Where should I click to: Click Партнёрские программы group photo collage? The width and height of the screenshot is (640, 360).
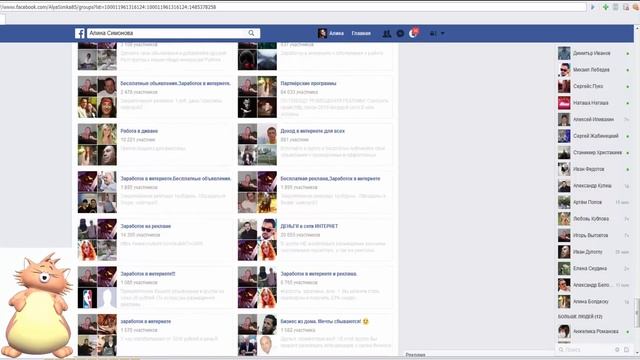coord(257,97)
